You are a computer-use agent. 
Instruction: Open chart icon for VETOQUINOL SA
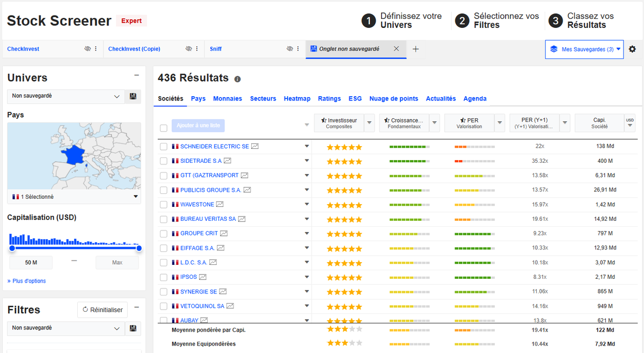pos(230,306)
